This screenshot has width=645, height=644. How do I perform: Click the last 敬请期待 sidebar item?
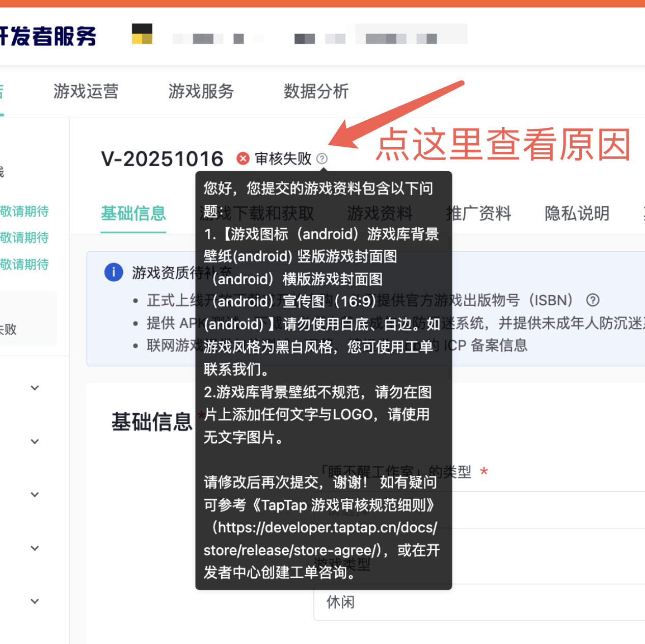point(24,264)
